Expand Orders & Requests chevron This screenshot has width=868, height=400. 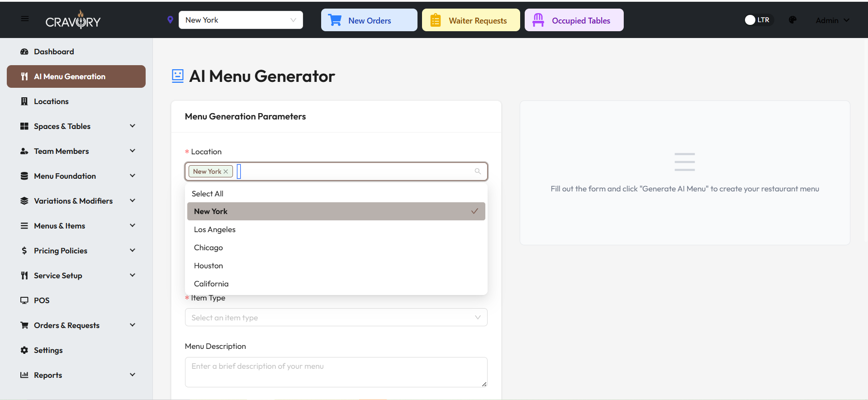[133, 325]
